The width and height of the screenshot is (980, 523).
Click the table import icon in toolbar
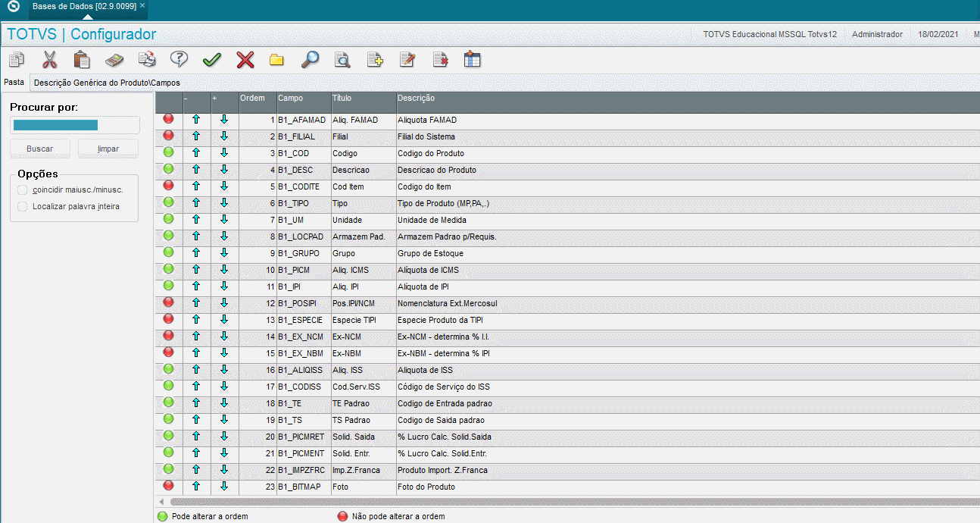[473, 60]
